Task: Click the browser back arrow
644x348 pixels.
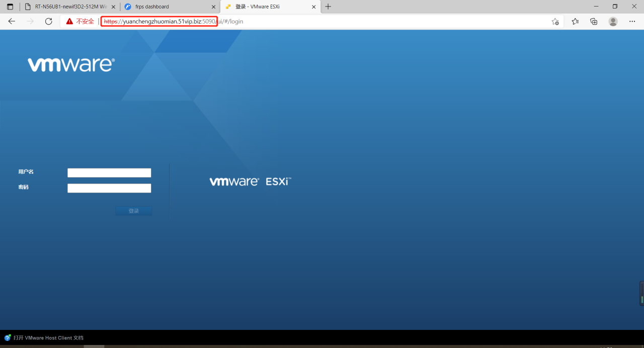Action: point(12,22)
